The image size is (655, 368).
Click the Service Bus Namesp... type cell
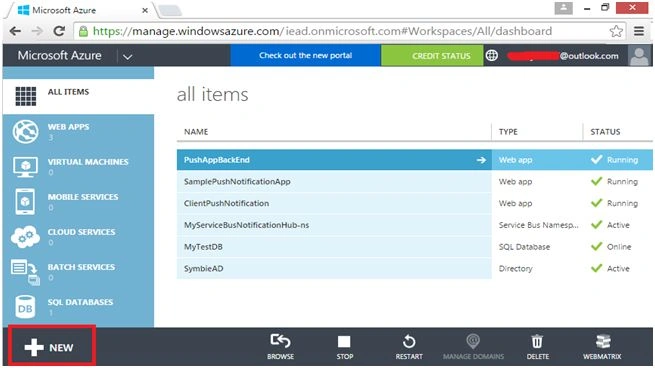click(538, 225)
